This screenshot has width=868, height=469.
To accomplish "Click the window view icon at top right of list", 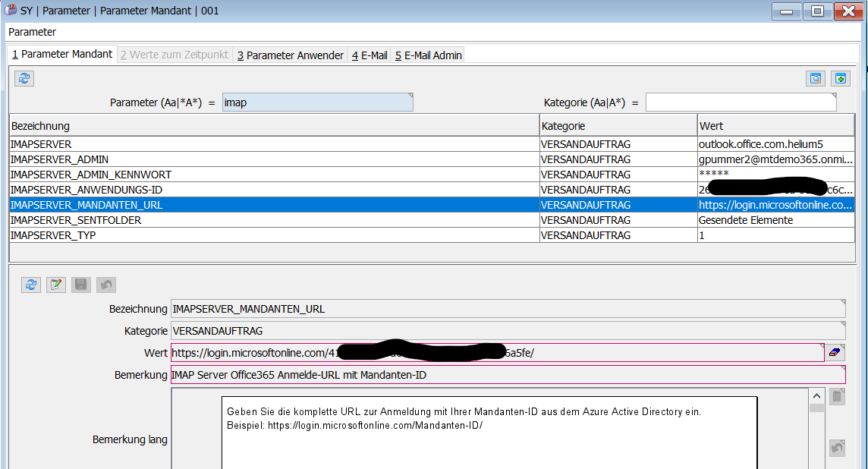I will pos(816,78).
